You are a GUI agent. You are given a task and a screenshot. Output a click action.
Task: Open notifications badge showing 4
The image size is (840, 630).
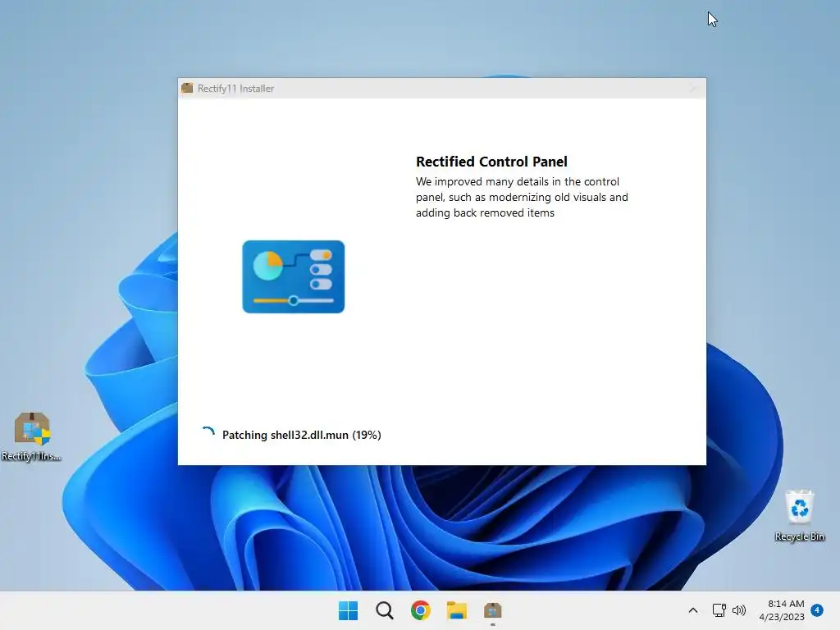817,610
